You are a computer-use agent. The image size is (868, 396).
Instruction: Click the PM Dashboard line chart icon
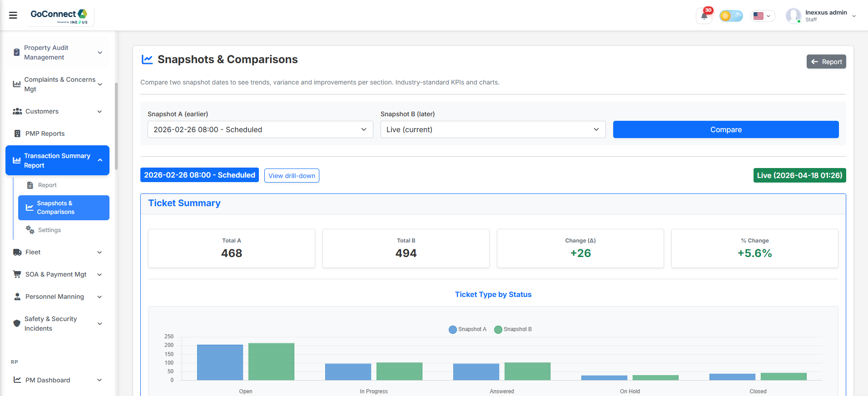17,380
